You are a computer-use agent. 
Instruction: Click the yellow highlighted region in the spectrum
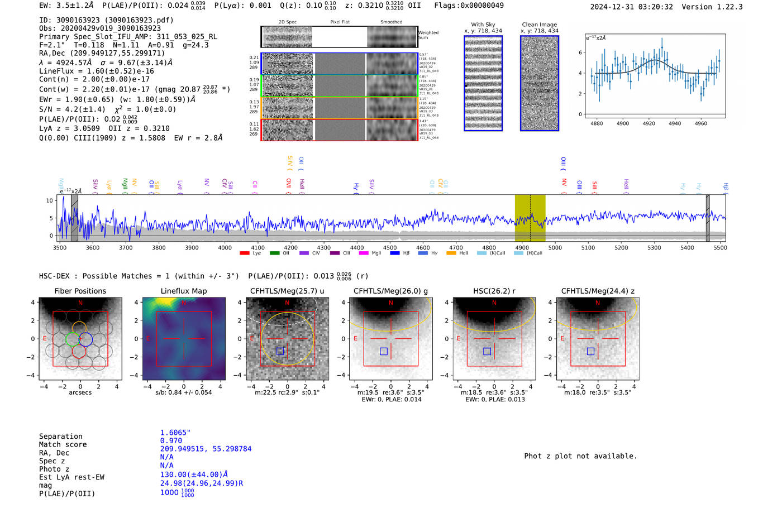530,218
